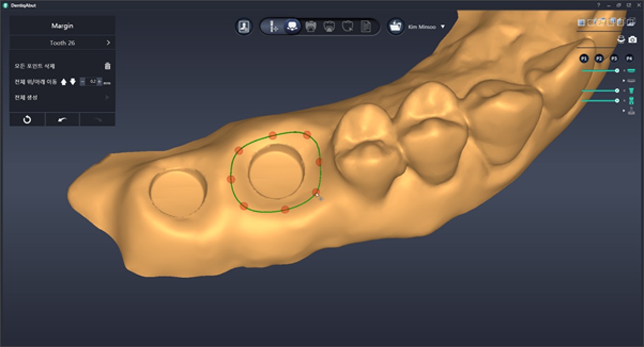Select the P1 view preset
Viewport: 644px width, 347px height.
coord(584,59)
